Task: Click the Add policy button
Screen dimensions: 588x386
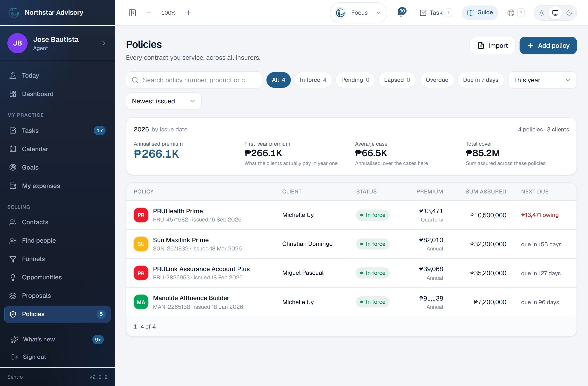Action: 548,45
